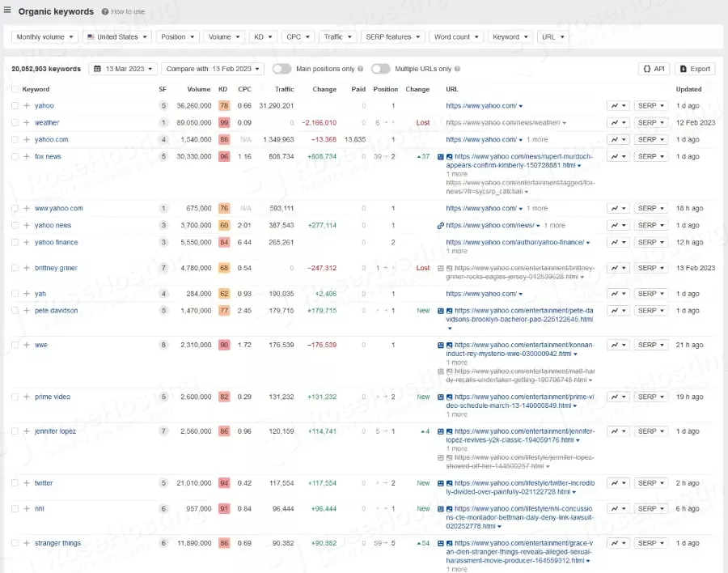Viewport: 728px width, 573px height.
Task: Check the wwe row checkbox
Action: [x=15, y=345]
